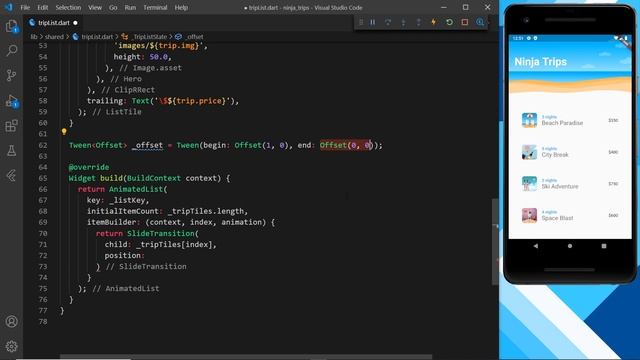Tap the City Break trip in emulator
Screen dimensions: 640x360
(x=570, y=152)
